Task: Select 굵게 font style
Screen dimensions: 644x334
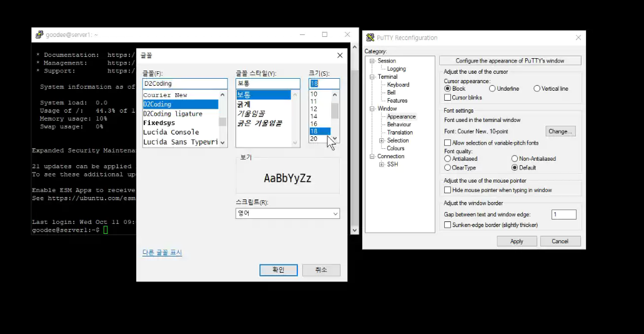Action: pyautogui.click(x=264, y=104)
